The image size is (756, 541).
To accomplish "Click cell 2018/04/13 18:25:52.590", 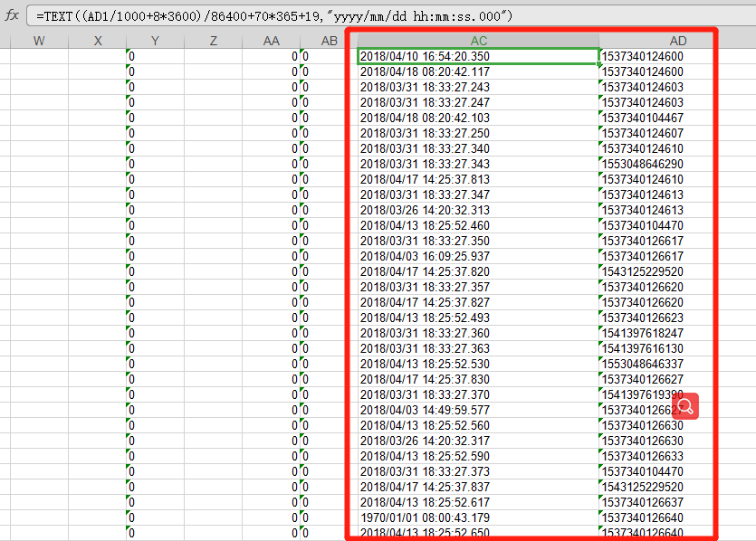I will click(x=478, y=456).
